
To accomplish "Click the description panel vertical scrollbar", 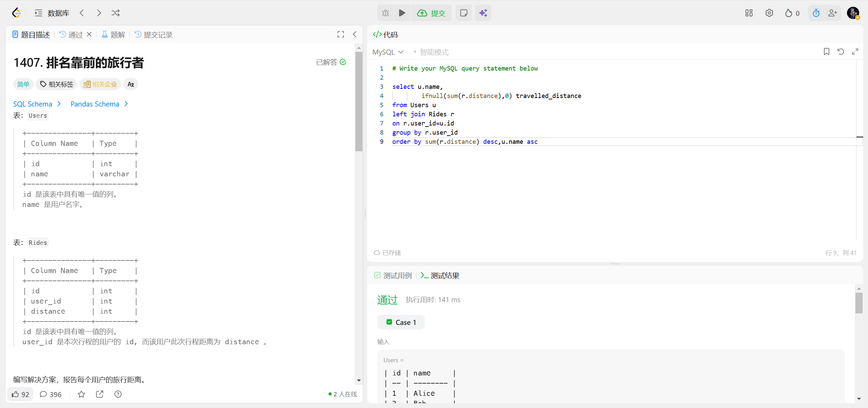I will tap(359, 102).
